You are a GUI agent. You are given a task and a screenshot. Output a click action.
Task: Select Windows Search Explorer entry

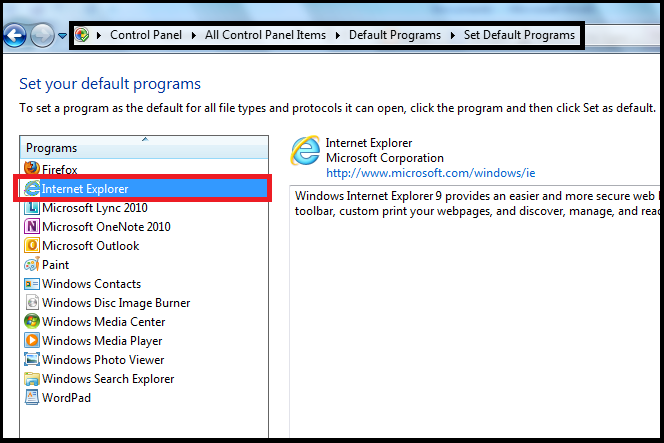point(108,379)
